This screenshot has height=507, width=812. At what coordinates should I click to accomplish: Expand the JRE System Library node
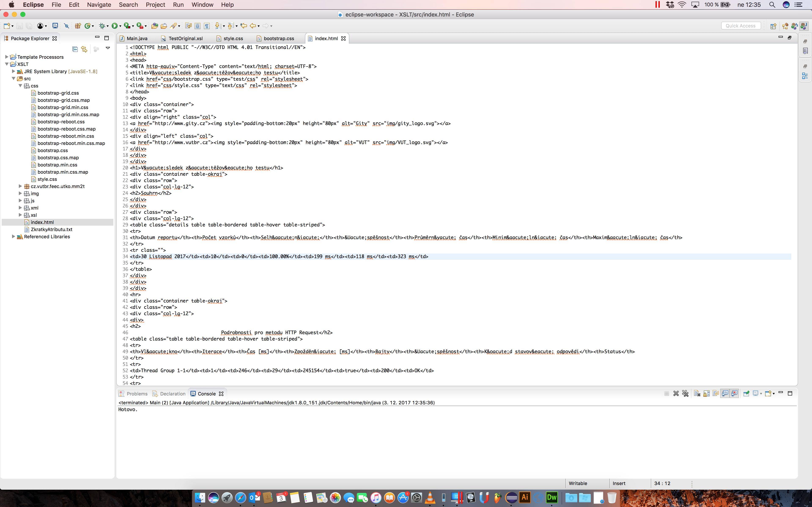13,71
